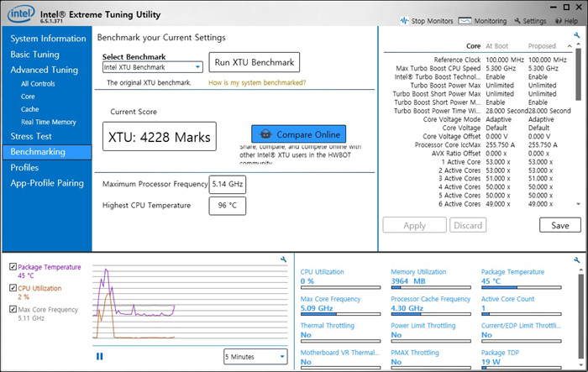Toggle Max Core Frequency graph checkbox
This screenshot has height=372, width=588.
pyautogui.click(x=13, y=309)
